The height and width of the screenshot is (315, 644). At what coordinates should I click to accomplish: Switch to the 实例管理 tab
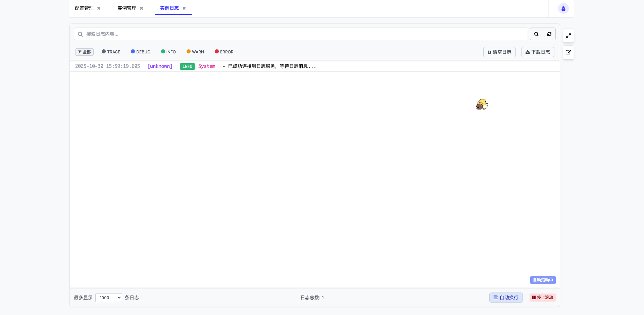pyautogui.click(x=126, y=8)
